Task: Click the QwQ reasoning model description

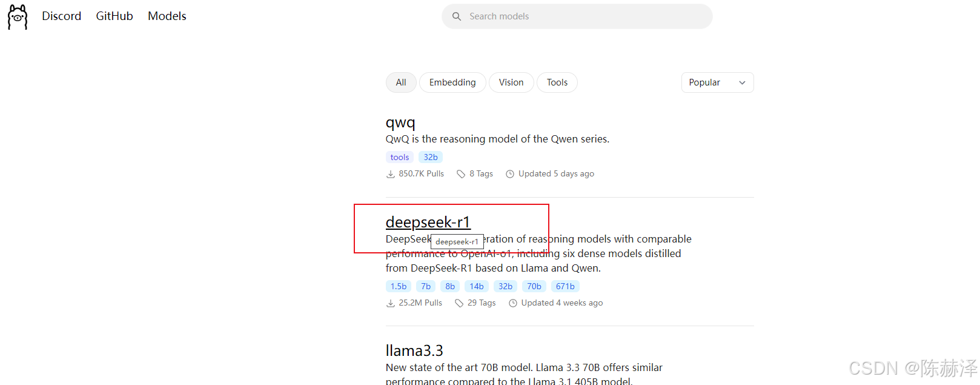Action: coord(497,139)
